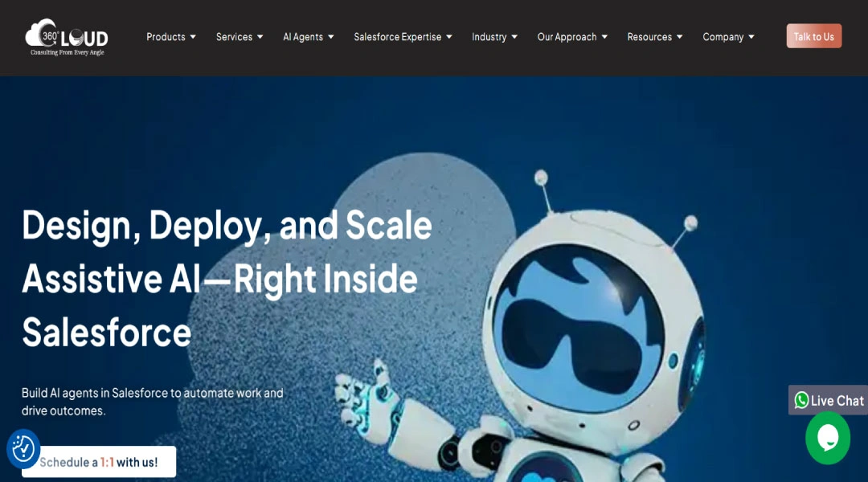Expand the Our Approach dropdown arrow
The height and width of the screenshot is (482, 868).
604,37
